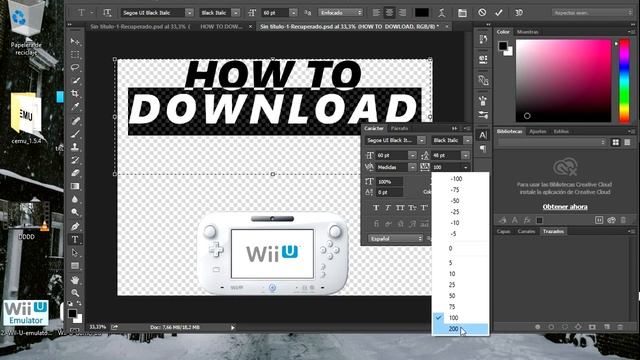
Task: Switch to the HOW TO DOW... document tab
Action: point(221,27)
